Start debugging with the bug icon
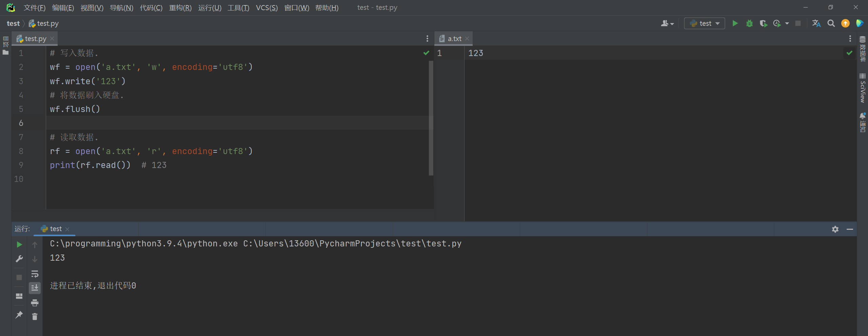This screenshot has height=336, width=868. (x=749, y=23)
